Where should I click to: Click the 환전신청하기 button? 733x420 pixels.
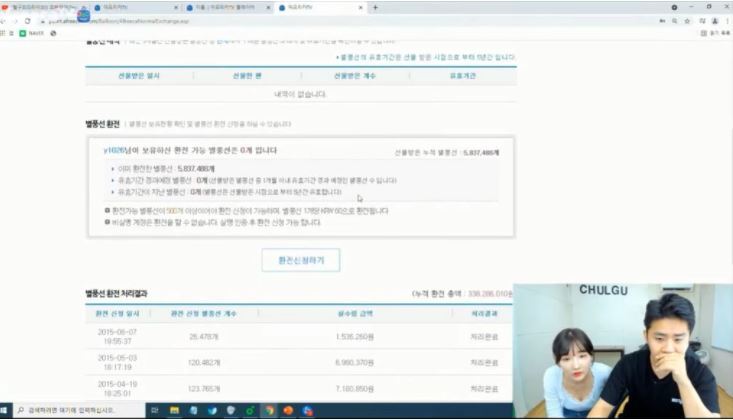pyautogui.click(x=300, y=260)
